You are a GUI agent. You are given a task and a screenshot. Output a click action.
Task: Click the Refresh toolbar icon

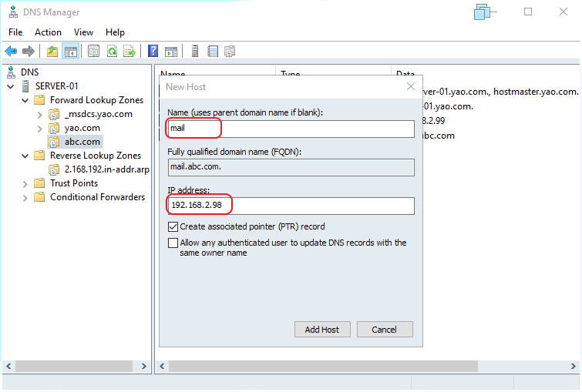pyautogui.click(x=112, y=51)
